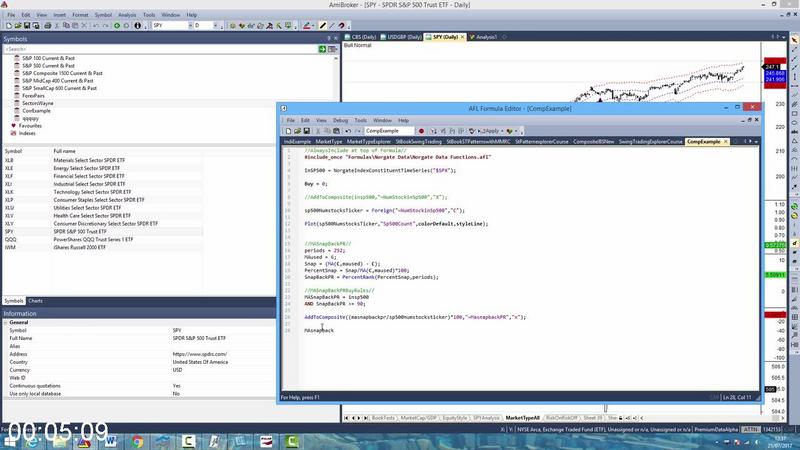This screenshot has width=800, height=450.
Task: Click black Information icon in main toolbar
Action: coord(138,26)
